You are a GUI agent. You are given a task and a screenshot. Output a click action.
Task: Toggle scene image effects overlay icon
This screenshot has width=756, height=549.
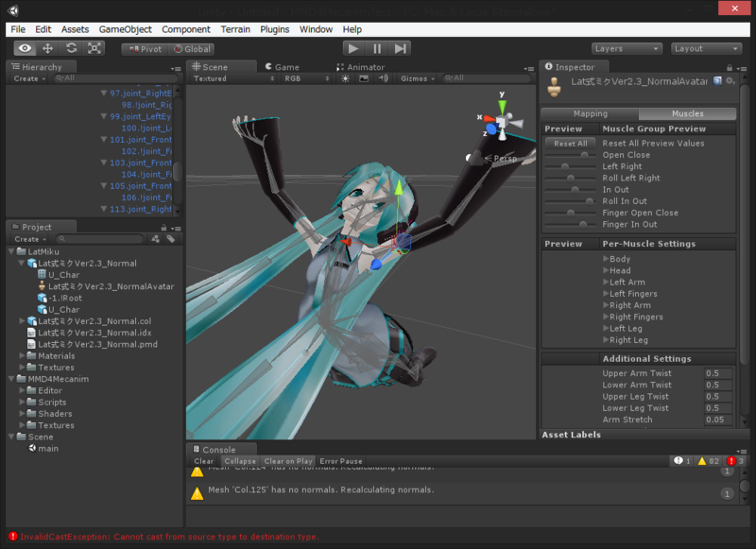(x=364, y=78)
